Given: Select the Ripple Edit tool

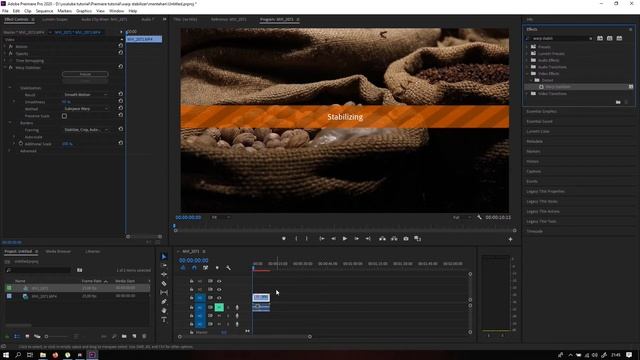Looking at the screenshot, I should point(164,275).
